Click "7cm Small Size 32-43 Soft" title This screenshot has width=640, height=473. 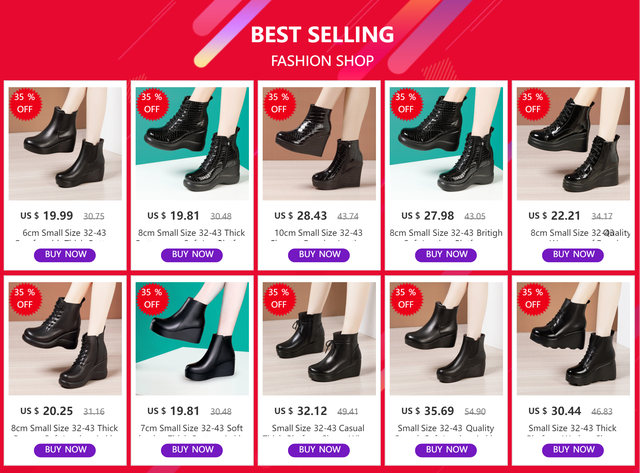193,429
